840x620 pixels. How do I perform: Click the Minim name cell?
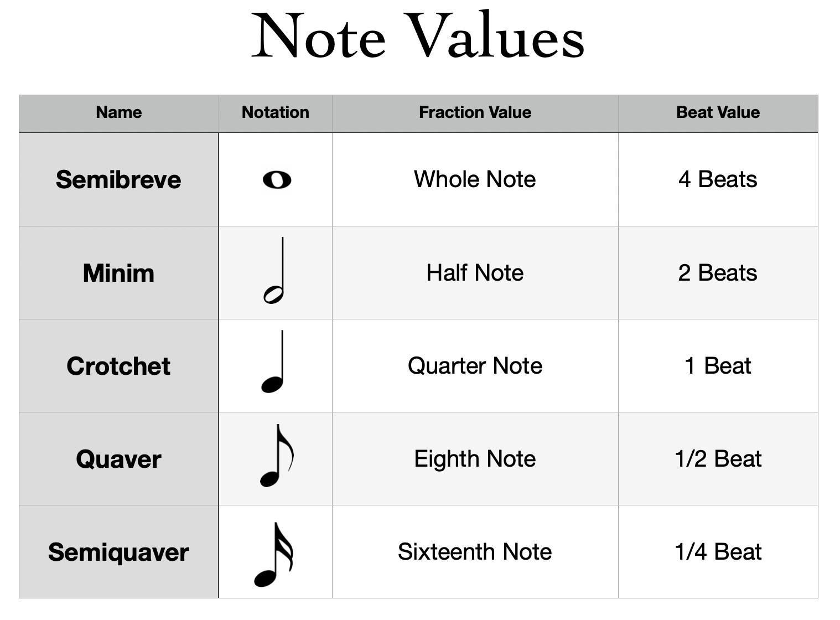119,273
